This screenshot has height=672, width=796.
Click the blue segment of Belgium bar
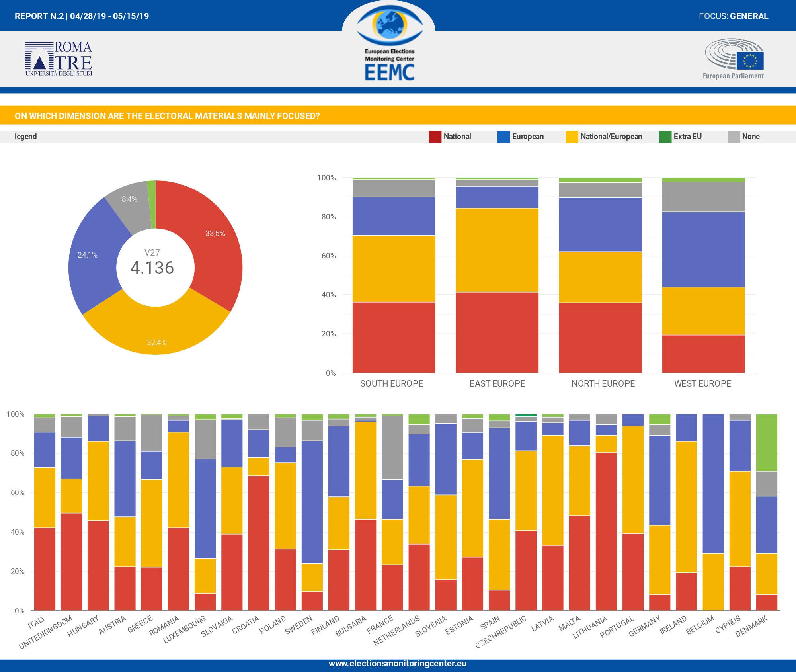click(x=713, y=484)
